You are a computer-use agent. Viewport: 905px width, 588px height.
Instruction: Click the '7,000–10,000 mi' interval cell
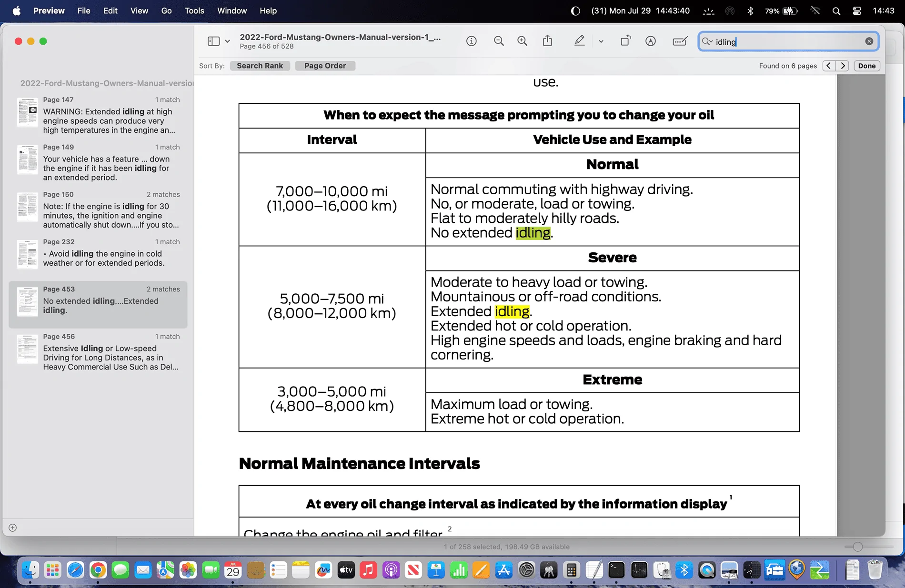[332, 199]
